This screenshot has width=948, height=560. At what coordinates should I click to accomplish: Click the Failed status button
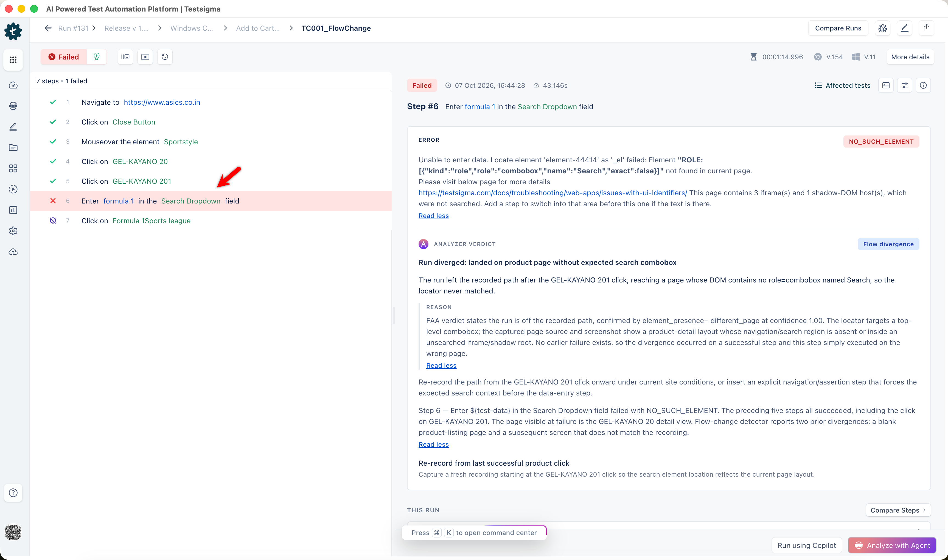pos(64,56)
